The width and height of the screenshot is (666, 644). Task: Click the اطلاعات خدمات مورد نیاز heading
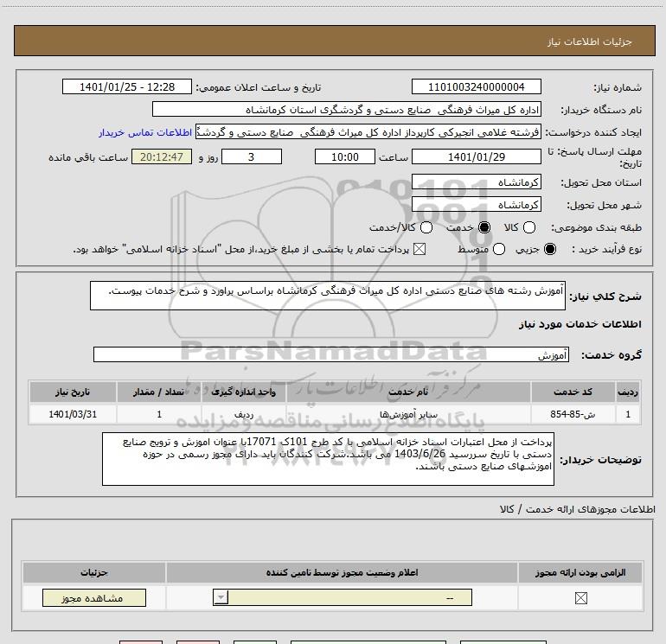pos(580,324)
